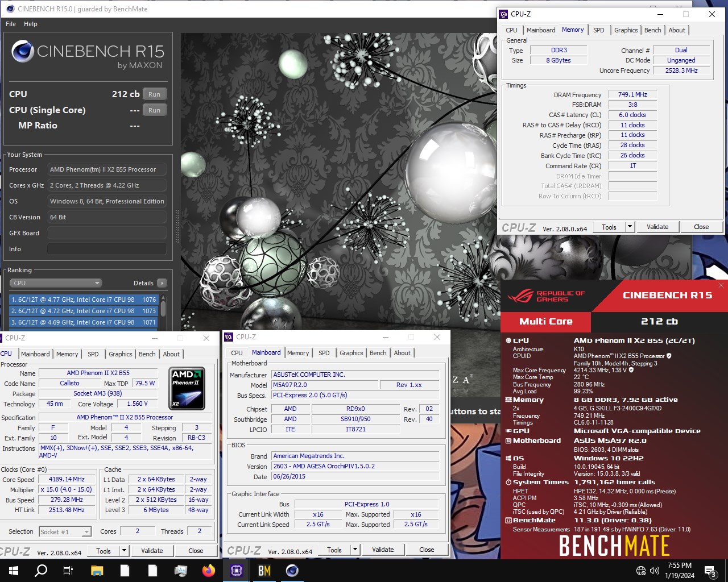
Task: Click the CPU-Z icon in the Mainboard window title bar
Action: 229,337
